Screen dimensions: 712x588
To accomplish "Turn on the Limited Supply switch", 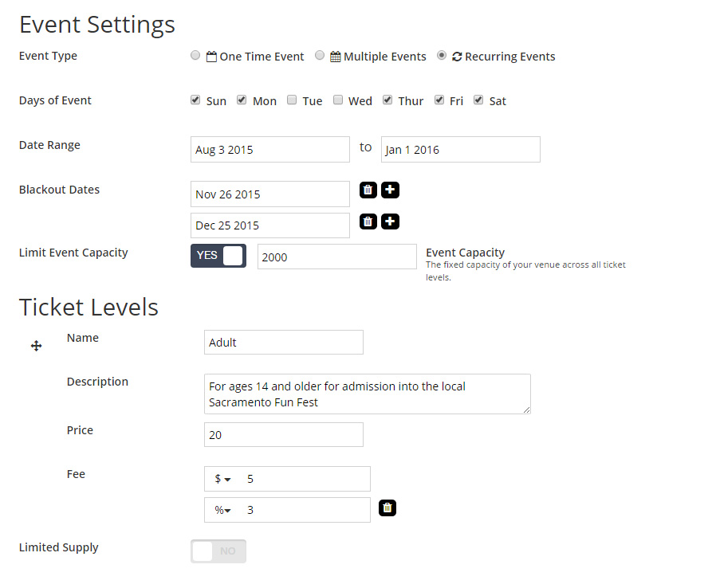I will coord(218,551).
